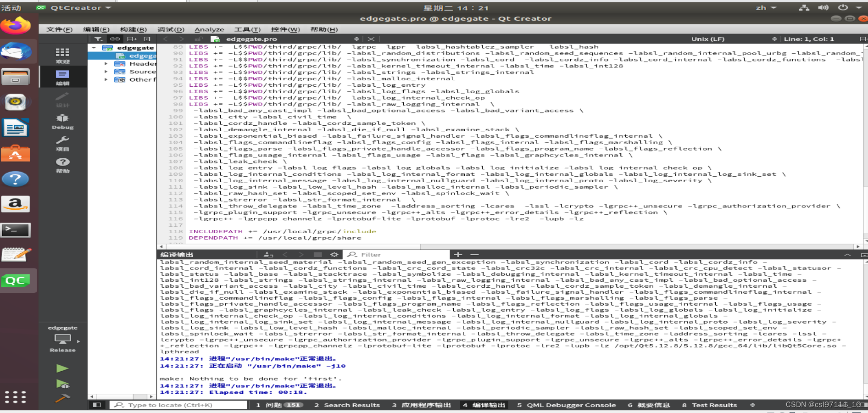Build the project using the hammer icon
The image size is (868, 413).
[x=63, y=398]
